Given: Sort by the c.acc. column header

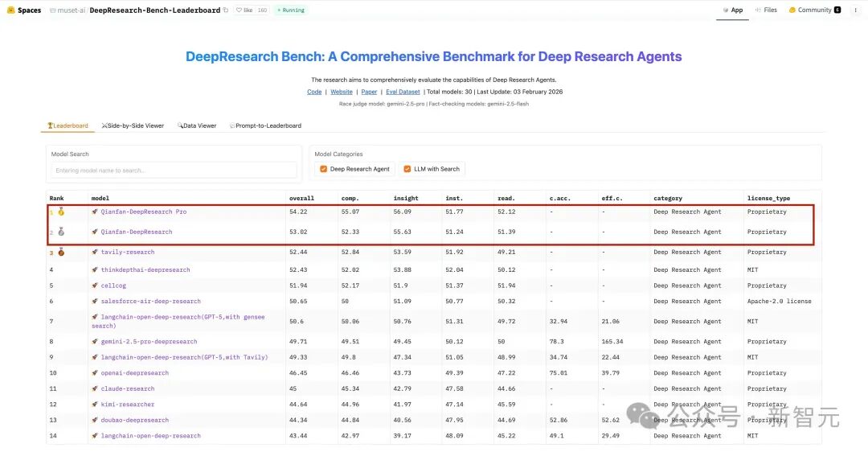Looking at the screenshot, I should pyautogui.click(x=559, y=199).
